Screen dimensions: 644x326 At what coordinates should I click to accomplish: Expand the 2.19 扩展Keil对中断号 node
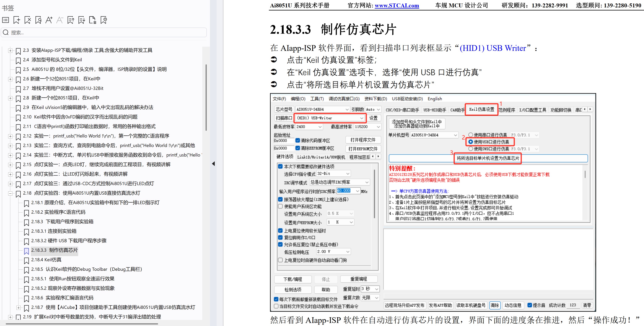[x=10, y=317]
